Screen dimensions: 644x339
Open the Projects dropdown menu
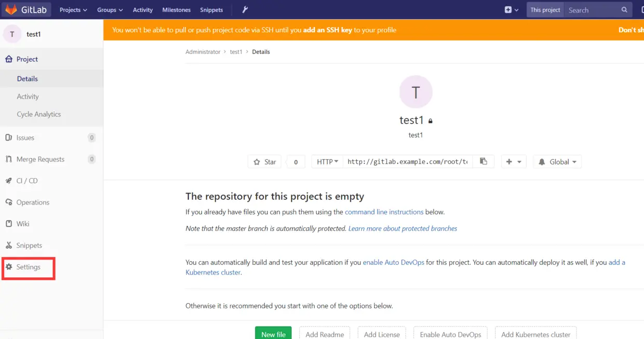(73, 10)
